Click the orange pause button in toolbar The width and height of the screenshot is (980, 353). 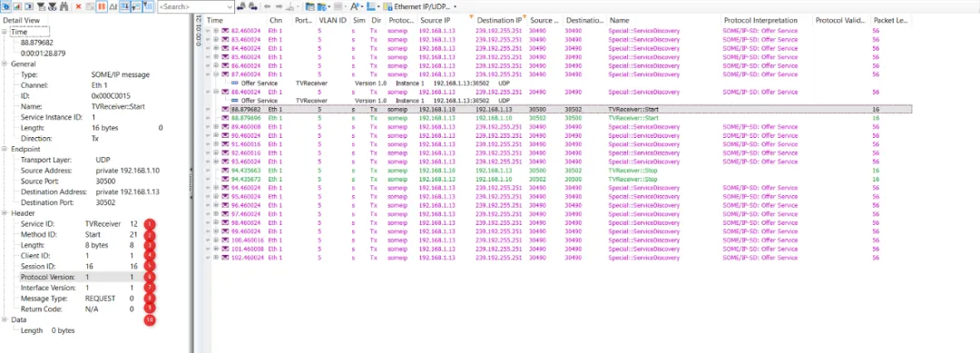102,6
